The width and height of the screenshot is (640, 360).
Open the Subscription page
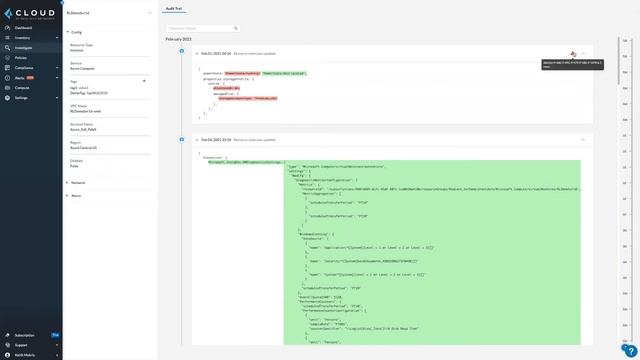[24, 335]
